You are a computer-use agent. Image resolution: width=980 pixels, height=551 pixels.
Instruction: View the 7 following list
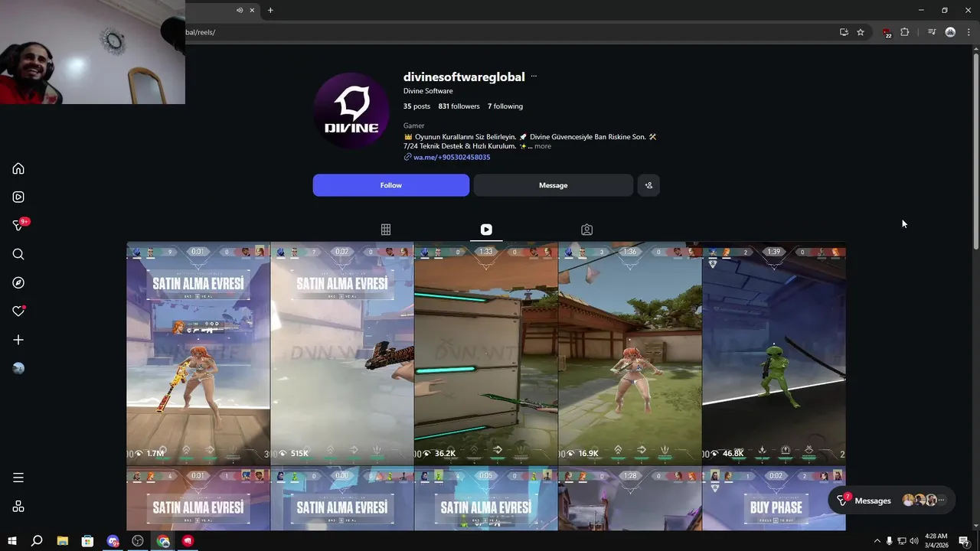pos(505,106)
